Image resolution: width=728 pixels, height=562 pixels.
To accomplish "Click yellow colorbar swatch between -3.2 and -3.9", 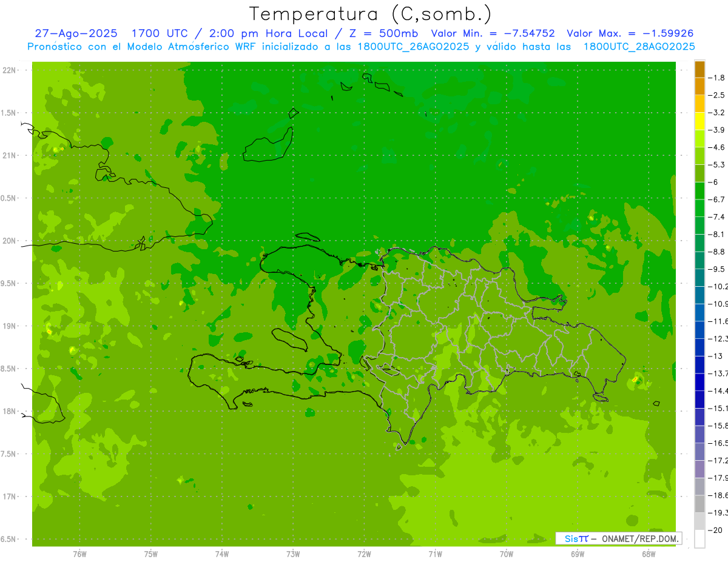I will (699, 121).
